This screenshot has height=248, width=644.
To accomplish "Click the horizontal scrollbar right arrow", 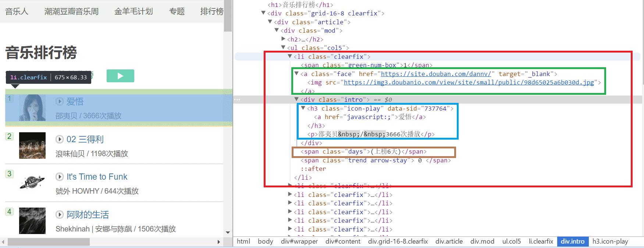I will pyautogui.click(x=219, y=242).
